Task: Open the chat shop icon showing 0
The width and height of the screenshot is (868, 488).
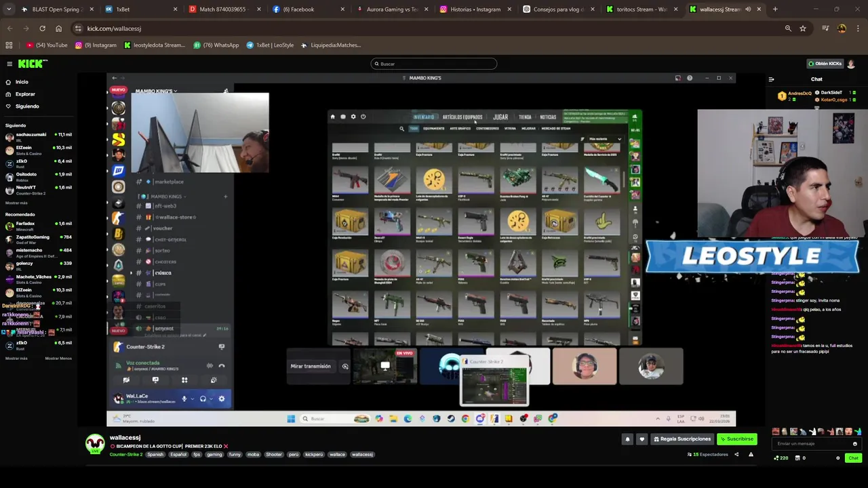Action: 800,458
